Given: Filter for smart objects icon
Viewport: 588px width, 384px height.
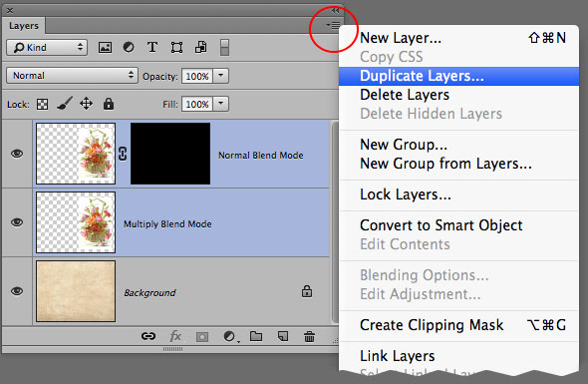Looking at the screenshot, I should tap(201, 47).
